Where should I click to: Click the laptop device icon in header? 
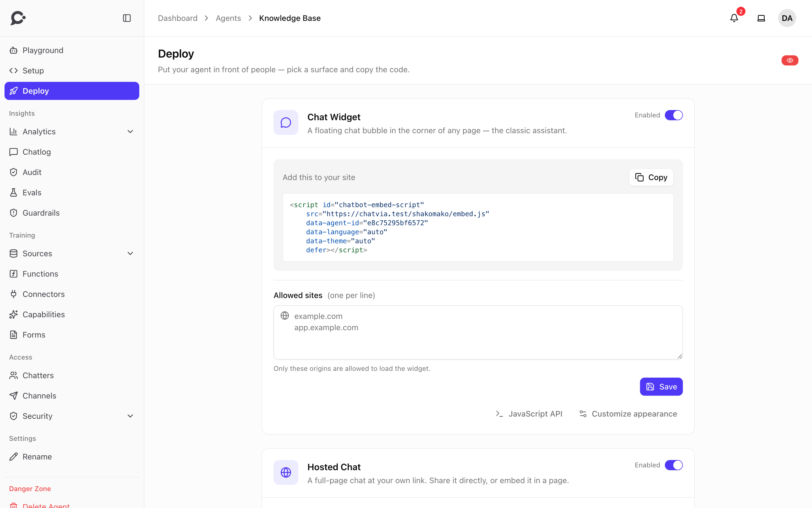[761, 18]
